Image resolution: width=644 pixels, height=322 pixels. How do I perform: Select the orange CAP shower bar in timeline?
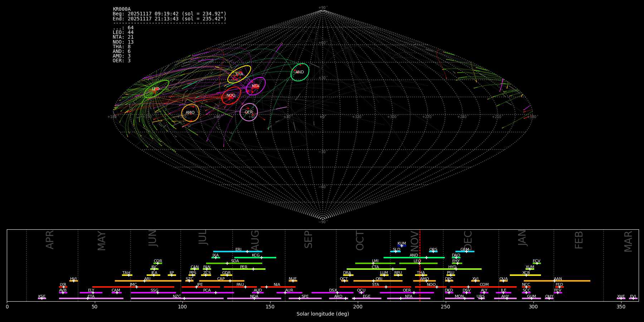[x=222, y=281]
